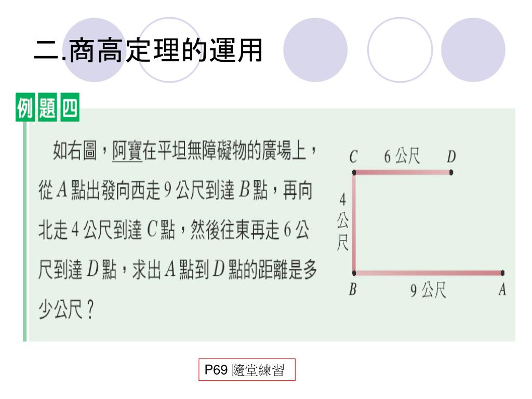
Task: Click the vertical 4 公尺 label
Action: [343, 221]
